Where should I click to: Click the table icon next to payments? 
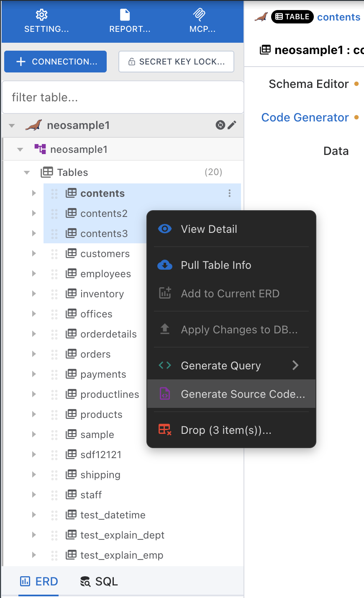pyautogui.click(x=71, y=374)
